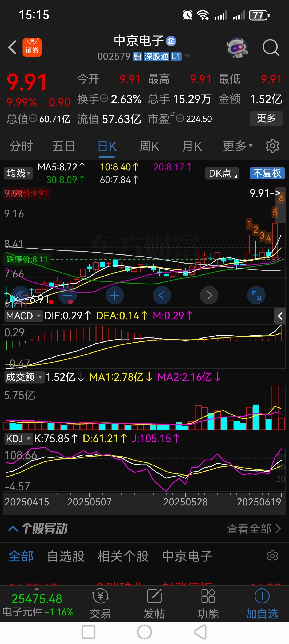This screenshot has height=644, width=289.
Task: Tap the double-left fast scroll chart button
Action: click(x=20, y=295)
